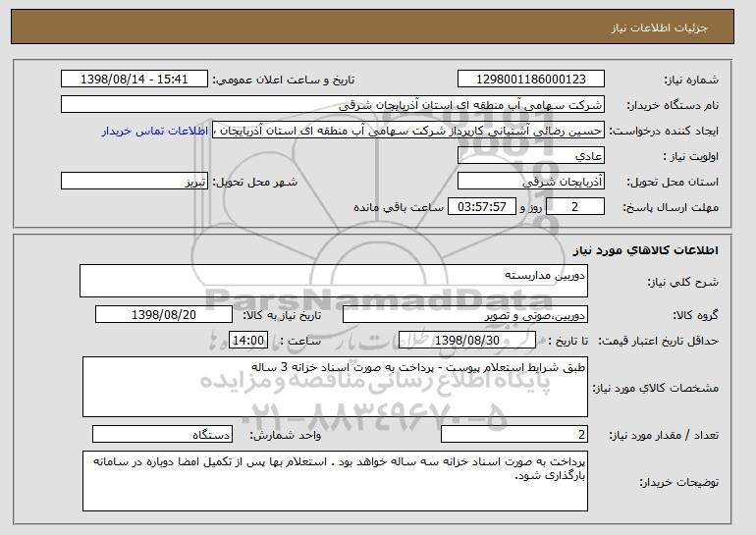
Task: Click the استان محل تحویل field آذربایجان شرقی
Action: click(x=531, y=182)
